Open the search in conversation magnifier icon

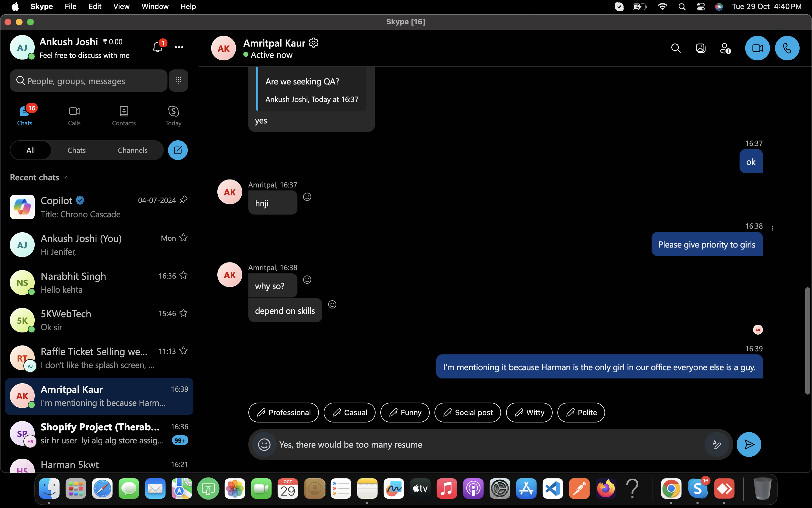coord(676,48)
